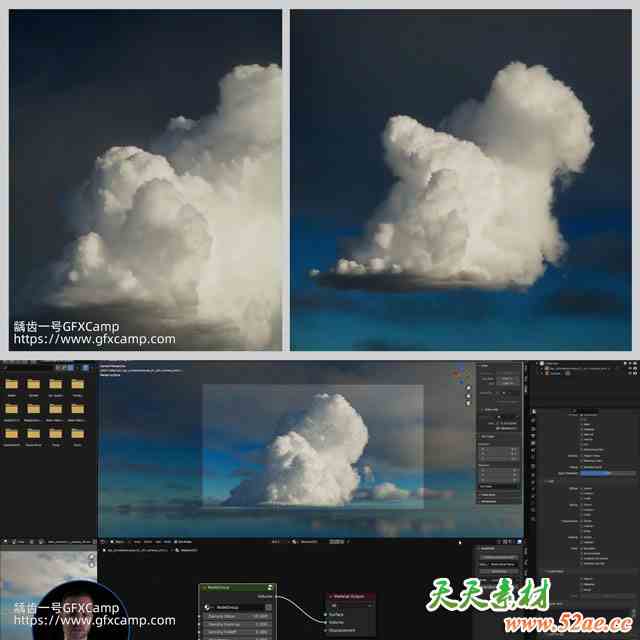Open the Scene properties tab
Image resolution: width=640 pixels, height=640 pixels.
pyautogui.click(x=533, y=443)
